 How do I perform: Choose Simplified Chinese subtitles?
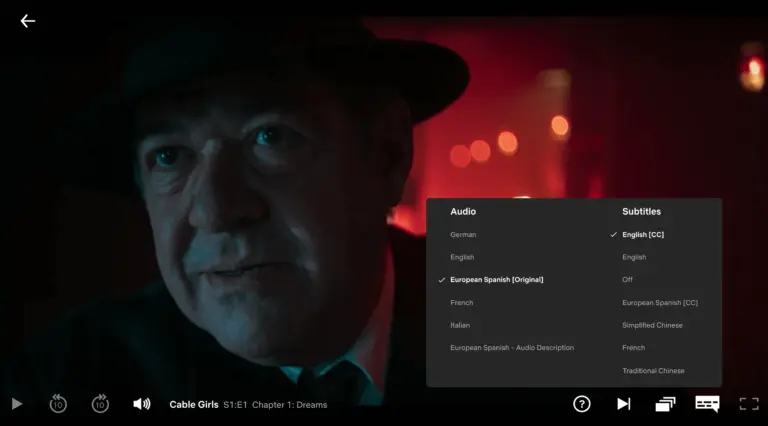tap(652, 325)
